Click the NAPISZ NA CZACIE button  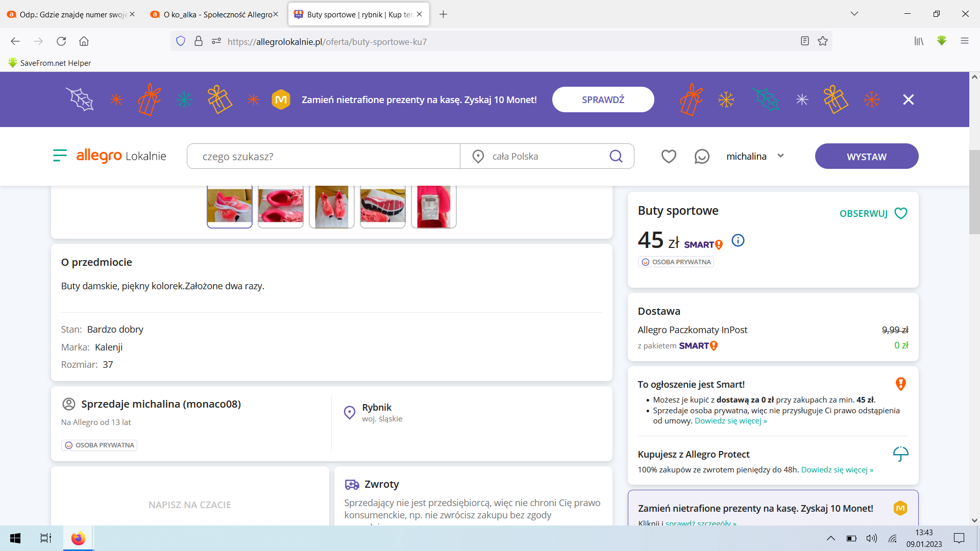190,505
